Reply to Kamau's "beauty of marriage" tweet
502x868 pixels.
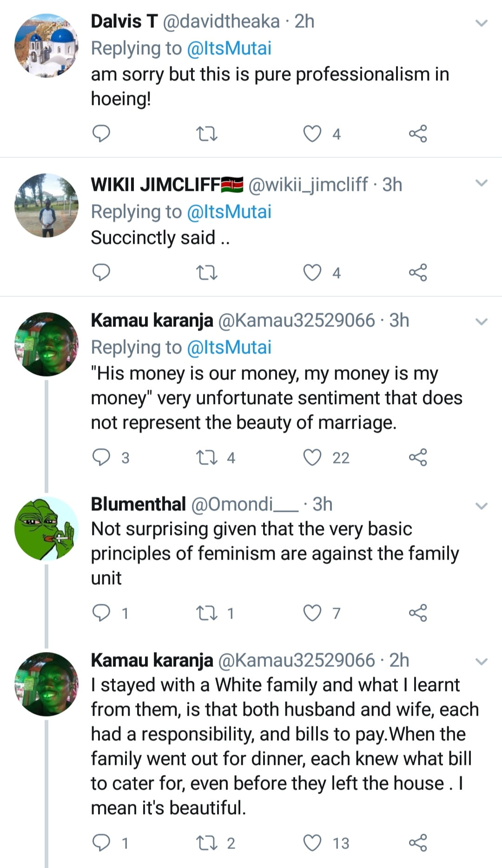[x=101, y=457]
